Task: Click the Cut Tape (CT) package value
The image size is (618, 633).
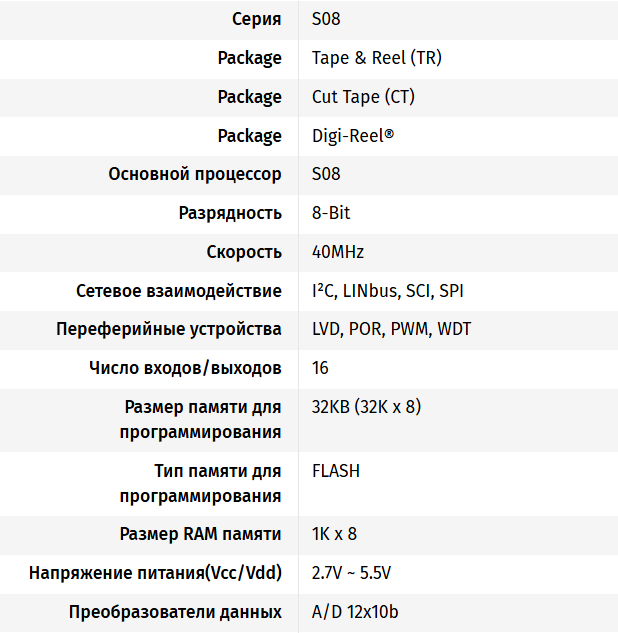Action: pos(363,97)
